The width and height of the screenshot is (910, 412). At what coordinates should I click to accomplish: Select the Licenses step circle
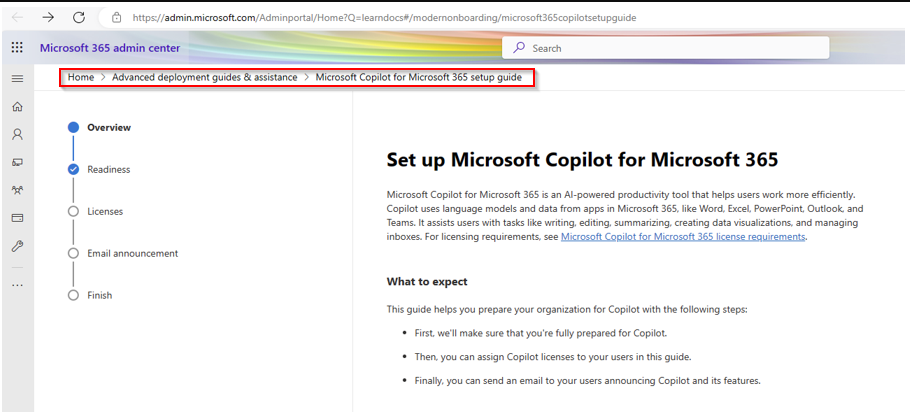point(73,211)
